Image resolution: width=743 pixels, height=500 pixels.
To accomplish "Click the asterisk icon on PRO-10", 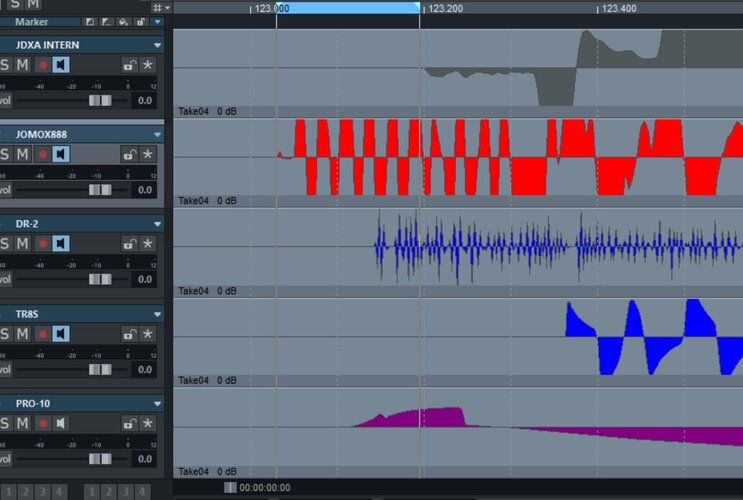I will [148, 423].
